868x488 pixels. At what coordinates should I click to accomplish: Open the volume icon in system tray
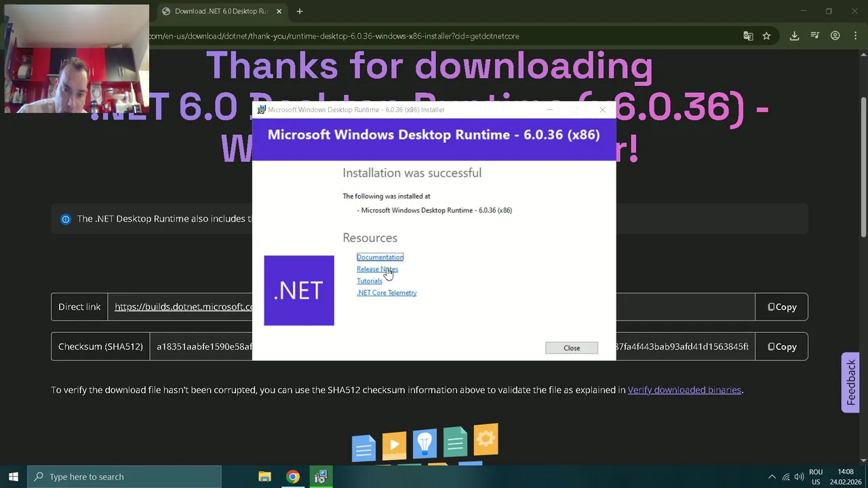tap(800, 476)
